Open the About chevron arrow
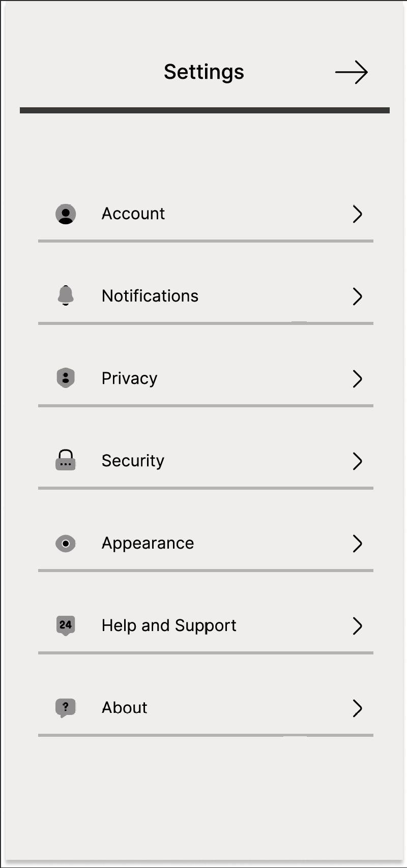 (358, 708)
